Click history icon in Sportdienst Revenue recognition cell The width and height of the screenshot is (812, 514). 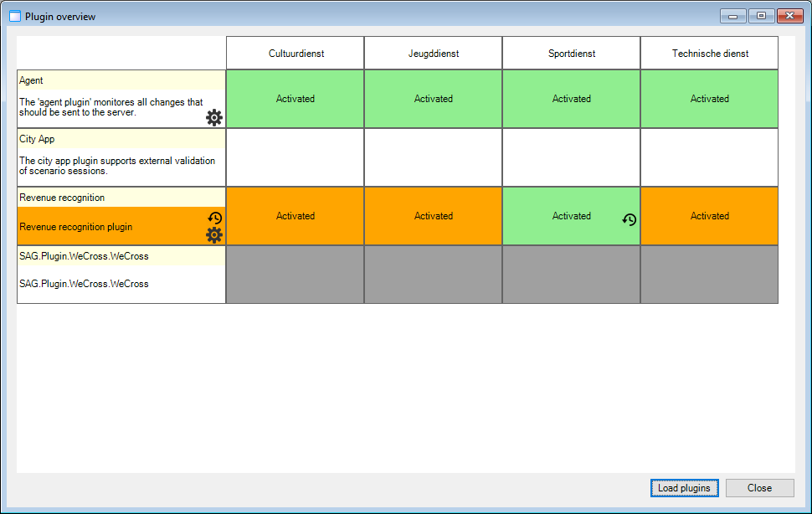(630, 220)
